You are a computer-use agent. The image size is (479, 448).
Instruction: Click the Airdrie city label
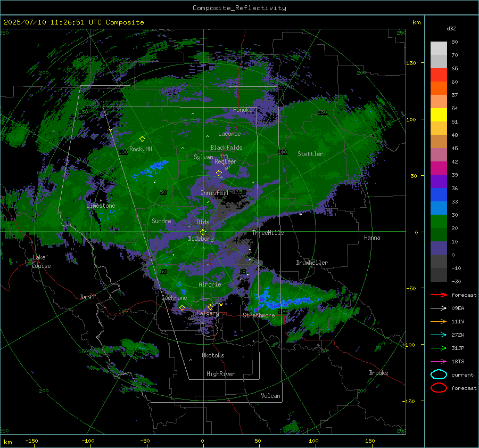click(210, 284)
